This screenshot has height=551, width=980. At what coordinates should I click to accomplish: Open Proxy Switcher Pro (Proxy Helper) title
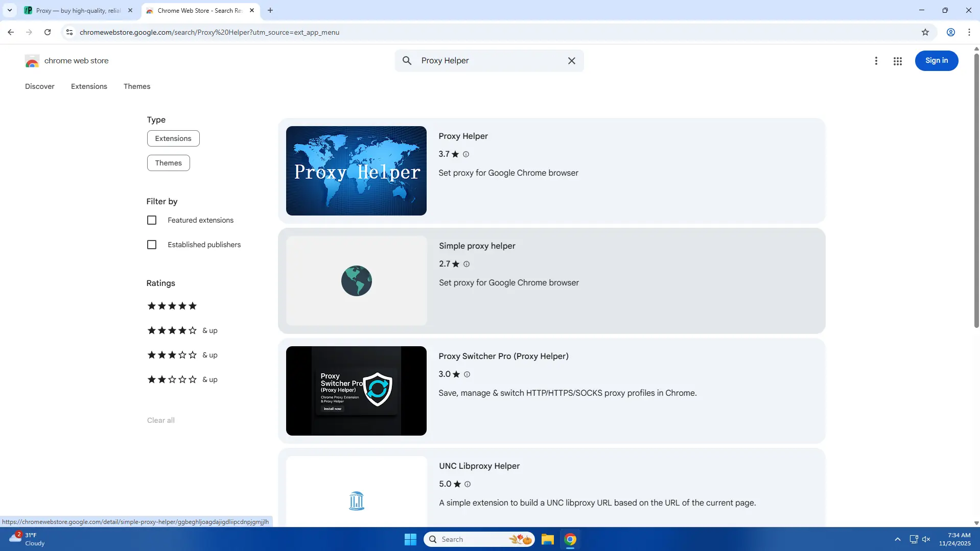tap(504, 356)
